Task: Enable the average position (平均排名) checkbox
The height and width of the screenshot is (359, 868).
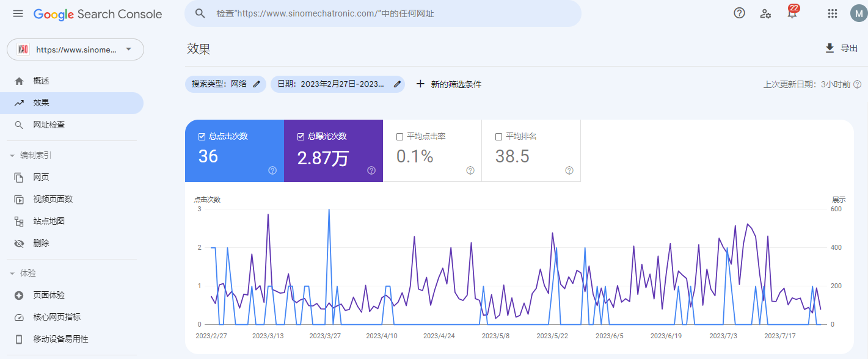Action: click(x=499, y=137)
